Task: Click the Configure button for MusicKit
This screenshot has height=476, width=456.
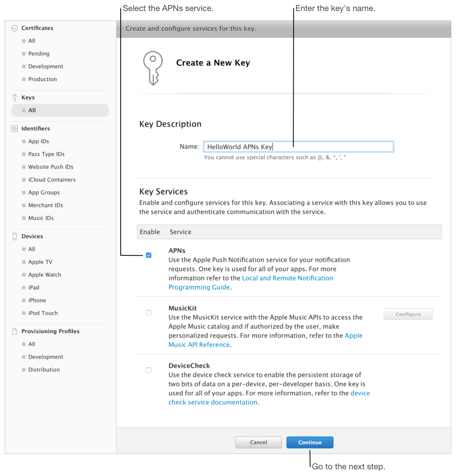Action: click(x=408, y=314)
